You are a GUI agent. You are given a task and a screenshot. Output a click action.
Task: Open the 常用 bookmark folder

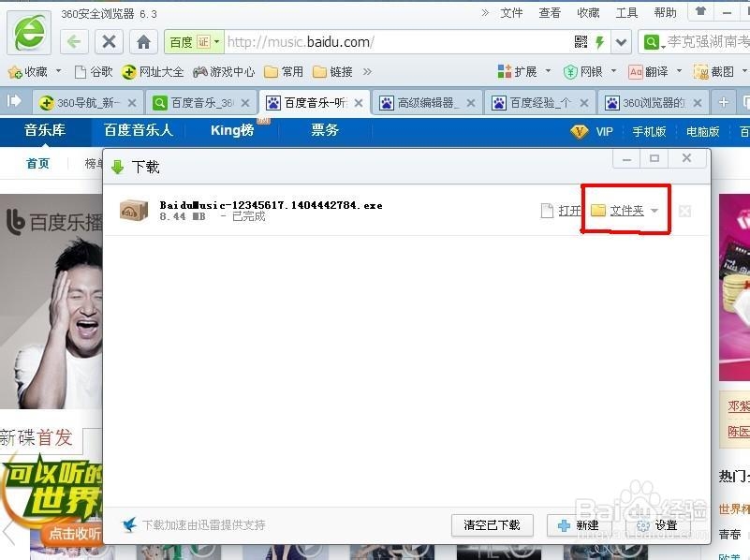284,72
